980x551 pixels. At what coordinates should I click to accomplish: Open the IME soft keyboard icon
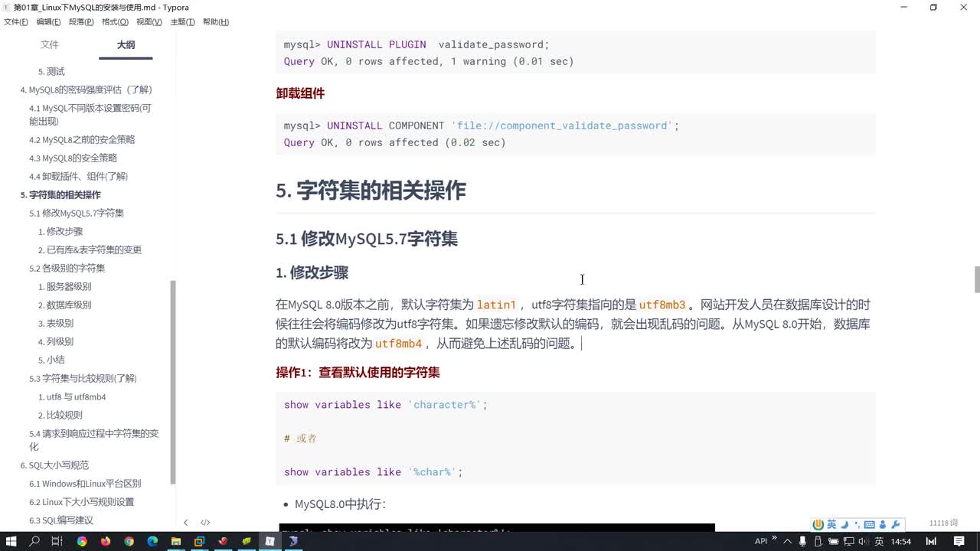tap(870, 524)
